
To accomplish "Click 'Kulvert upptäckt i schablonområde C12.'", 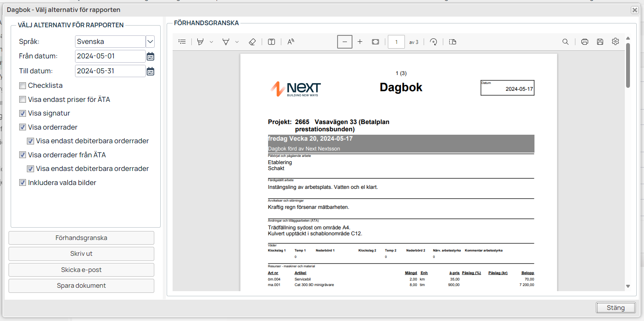I will (315, 234).
